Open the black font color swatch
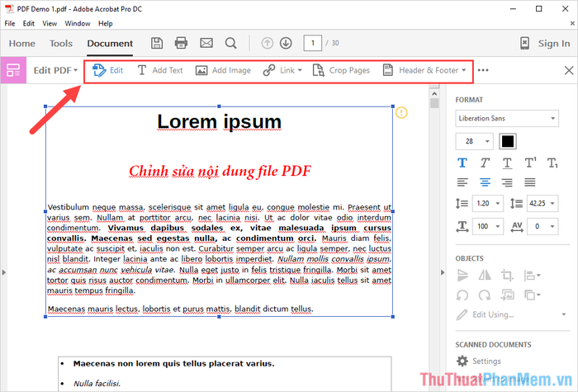 (x=507, y=141)
